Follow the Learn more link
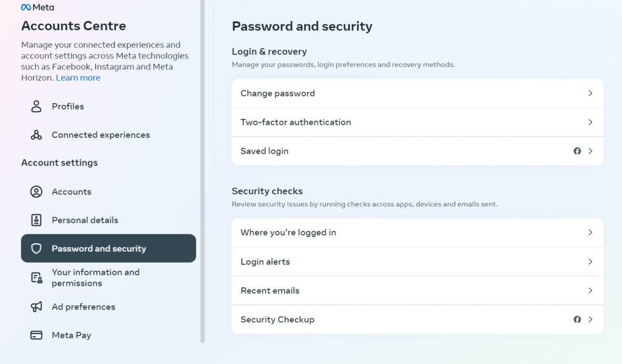Image resolution: width=622 pixels, height=364 pixels. [x=78, y=78]
